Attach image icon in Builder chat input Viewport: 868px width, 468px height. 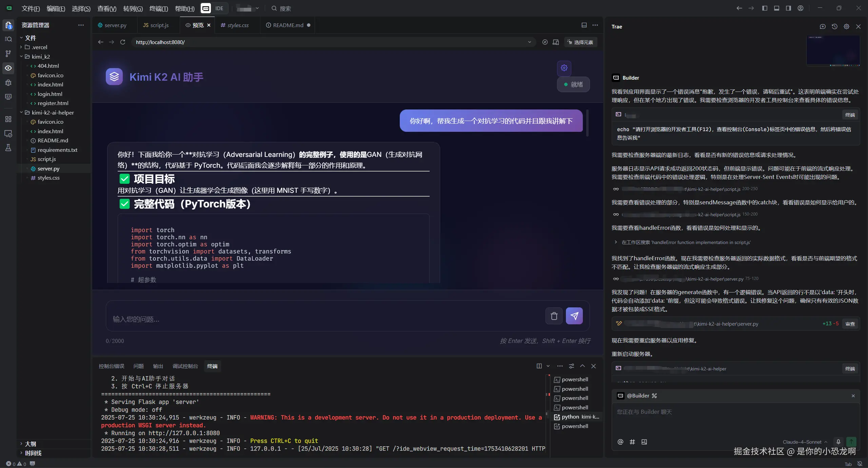click(644, 442)
